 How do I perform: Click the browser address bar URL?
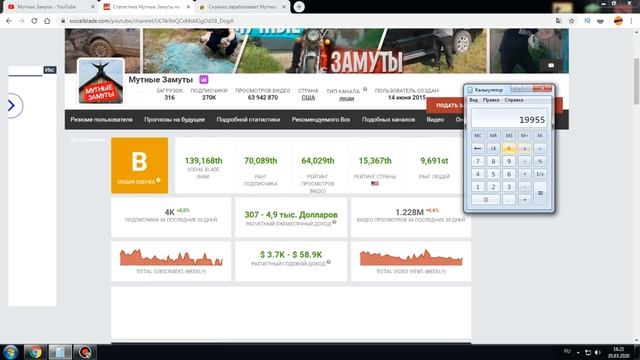tap(151, 21)
